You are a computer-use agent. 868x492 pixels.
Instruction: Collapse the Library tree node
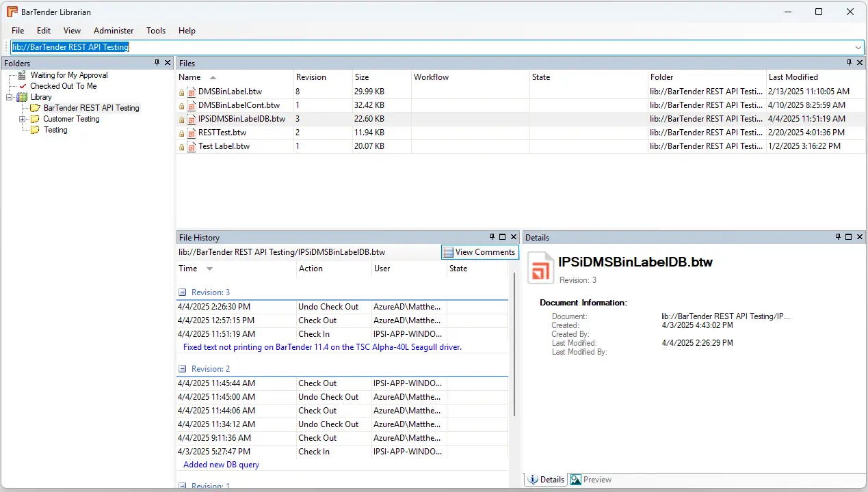point(10,97)
